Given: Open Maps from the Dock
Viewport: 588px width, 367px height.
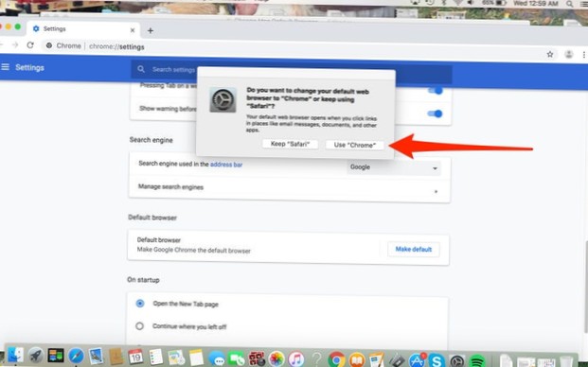Looking at the screenshot, I should point(176,358).
